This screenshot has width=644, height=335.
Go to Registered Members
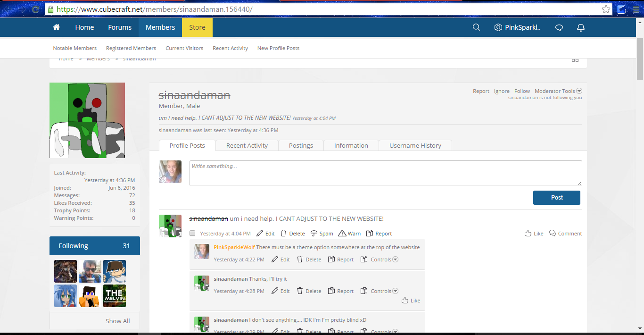click(131, 48)
